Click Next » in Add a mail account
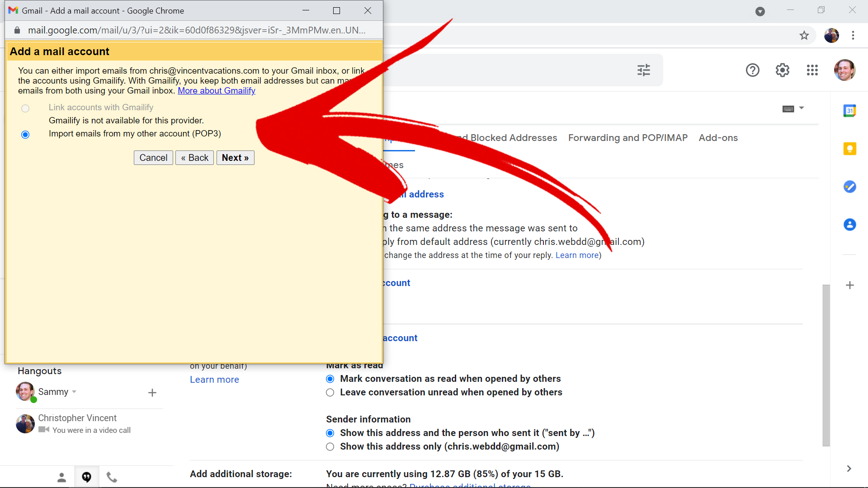The image size is (868, 488). (235, 158)
